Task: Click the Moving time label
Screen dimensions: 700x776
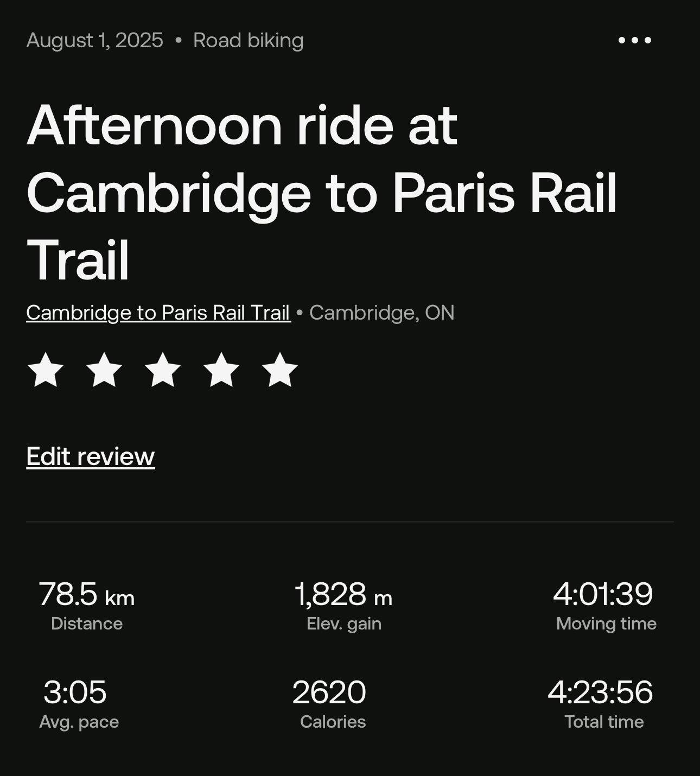Action: 607,624
